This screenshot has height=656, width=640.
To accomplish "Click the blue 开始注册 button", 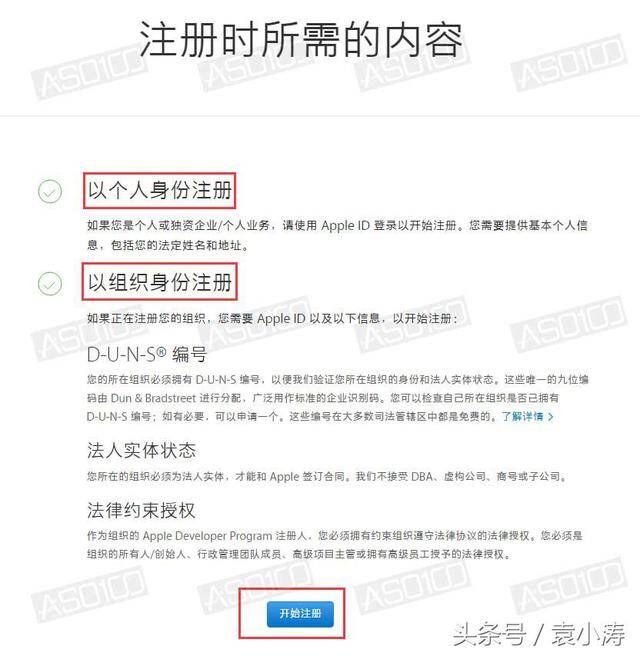I will click(x=300, y=614).
